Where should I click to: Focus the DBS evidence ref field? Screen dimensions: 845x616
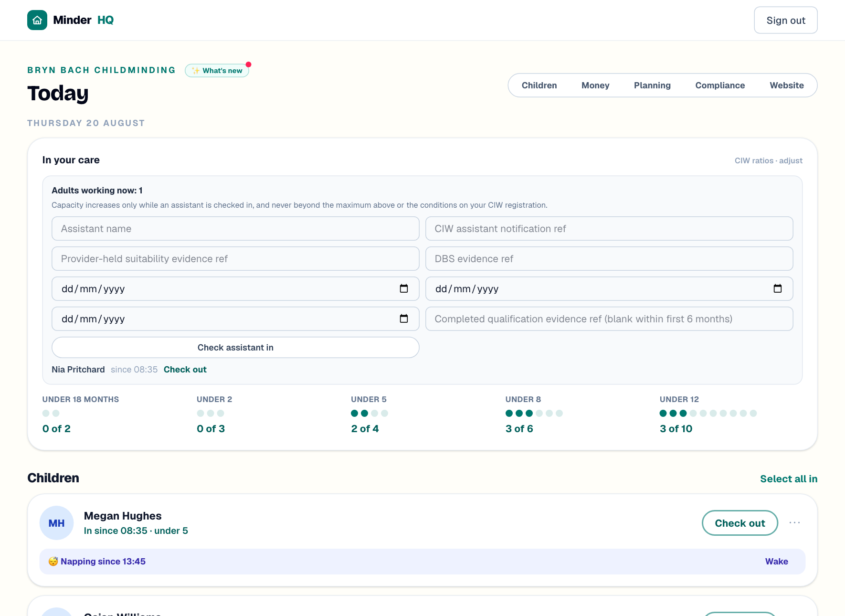pos(609,259)
